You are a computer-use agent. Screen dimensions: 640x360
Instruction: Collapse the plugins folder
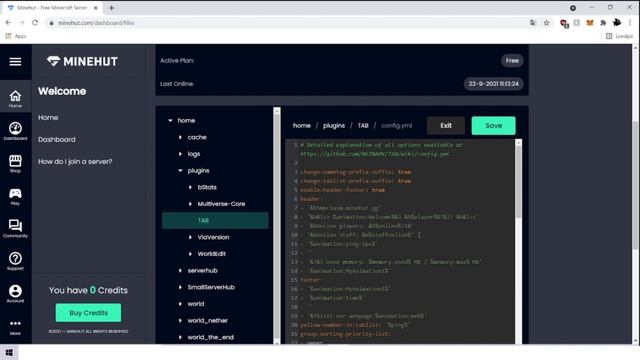click(x=180, y=171)
